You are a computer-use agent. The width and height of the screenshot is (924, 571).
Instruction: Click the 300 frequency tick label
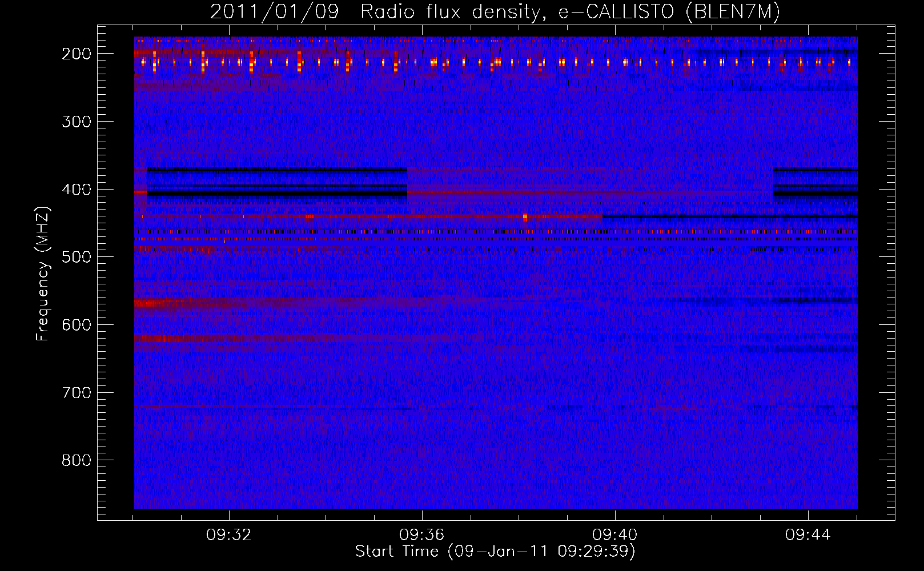(77, 122)
